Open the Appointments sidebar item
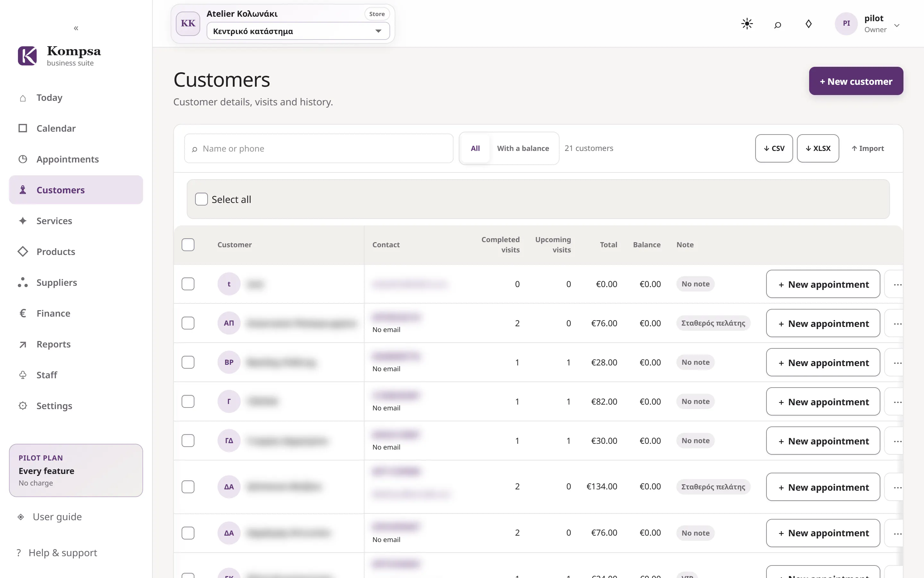The image size is (924, 578). (76, 159)
